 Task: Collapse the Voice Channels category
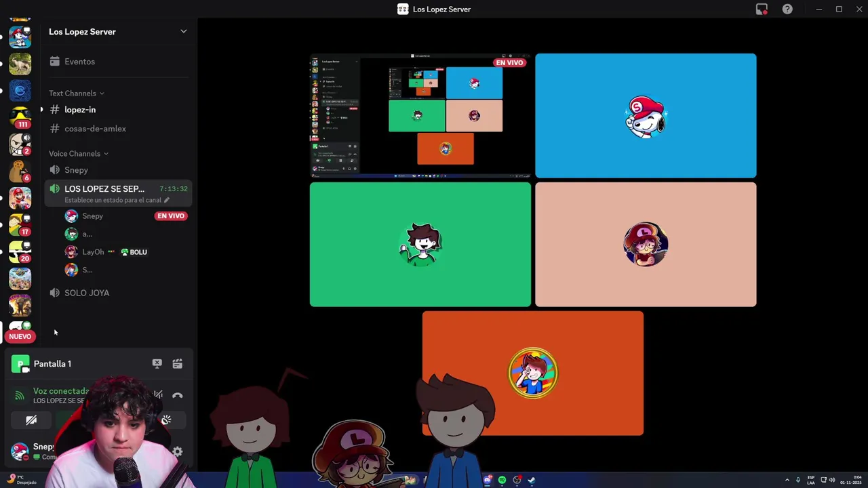[x=79, y=154]
